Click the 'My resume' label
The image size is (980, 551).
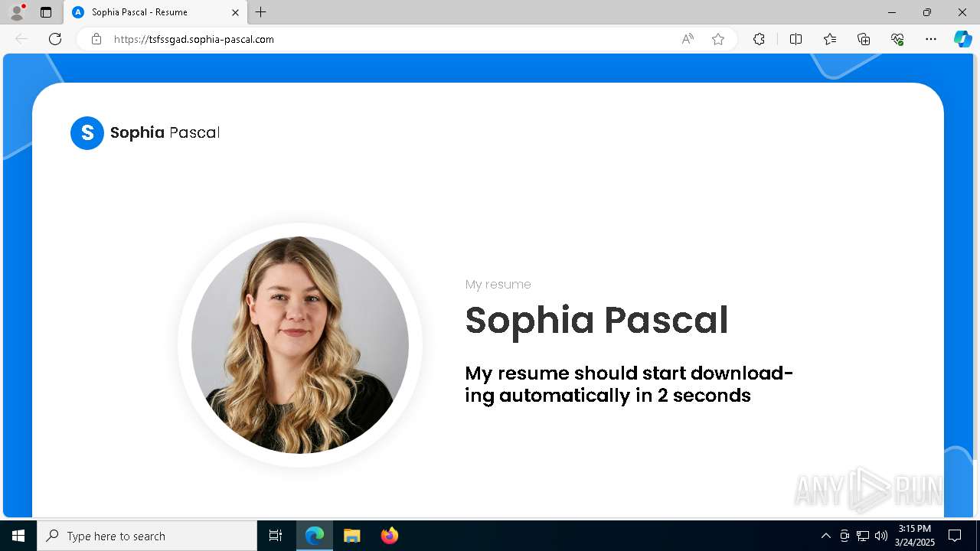(498, 284)
